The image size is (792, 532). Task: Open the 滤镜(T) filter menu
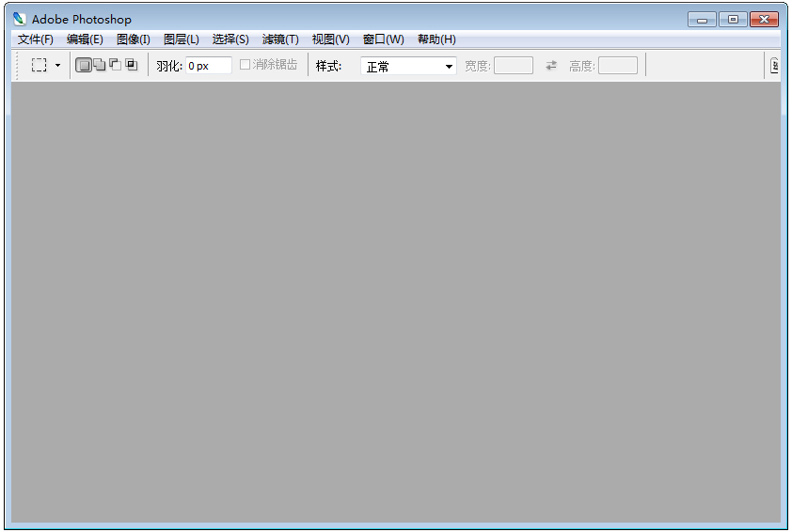(x=280, y=39)
